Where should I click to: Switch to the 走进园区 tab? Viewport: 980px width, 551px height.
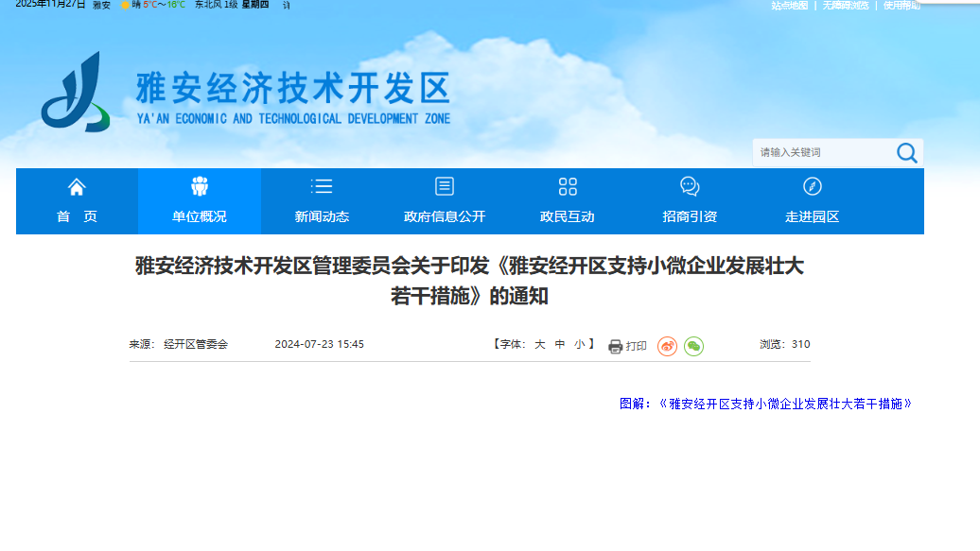811,215
